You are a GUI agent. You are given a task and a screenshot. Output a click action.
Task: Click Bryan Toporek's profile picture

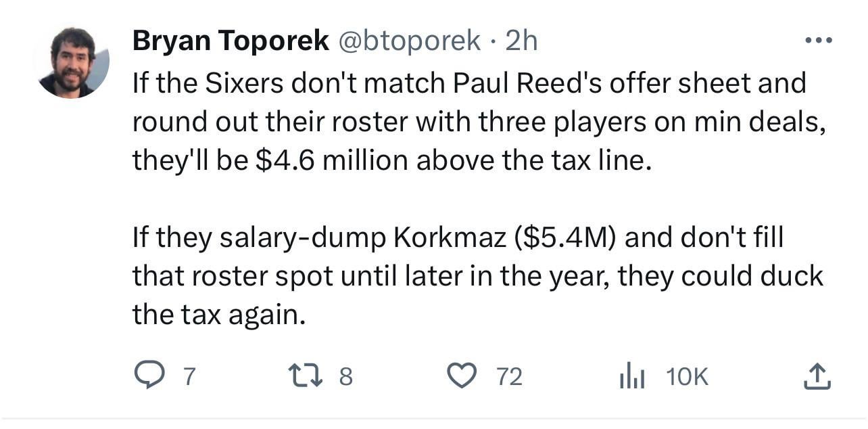coord(73,62)
